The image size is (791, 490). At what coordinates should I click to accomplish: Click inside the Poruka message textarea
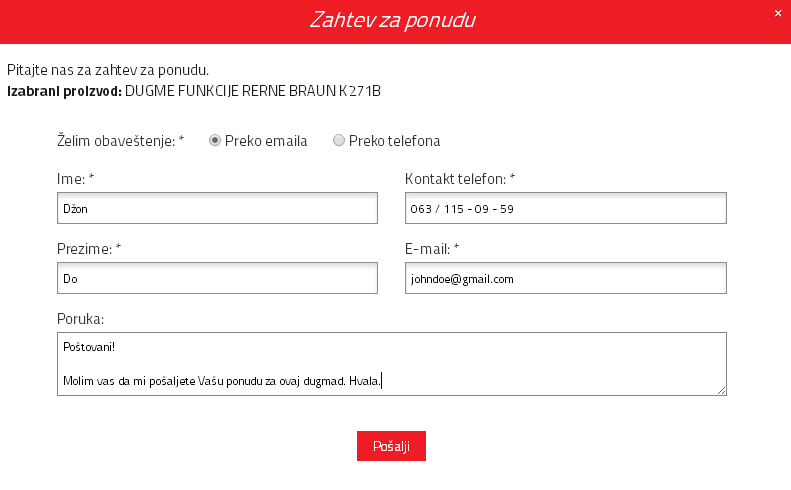coord(392,364)
